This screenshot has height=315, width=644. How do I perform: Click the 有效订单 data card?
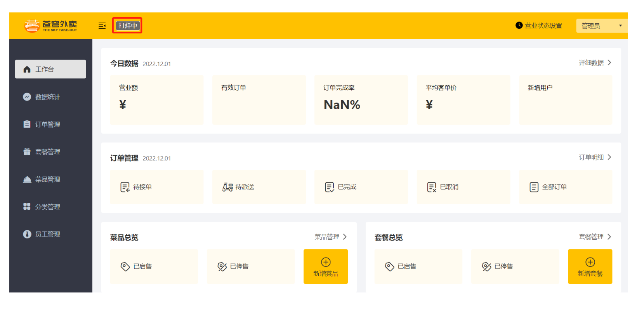pyautogui.click(x=259, y=100)
